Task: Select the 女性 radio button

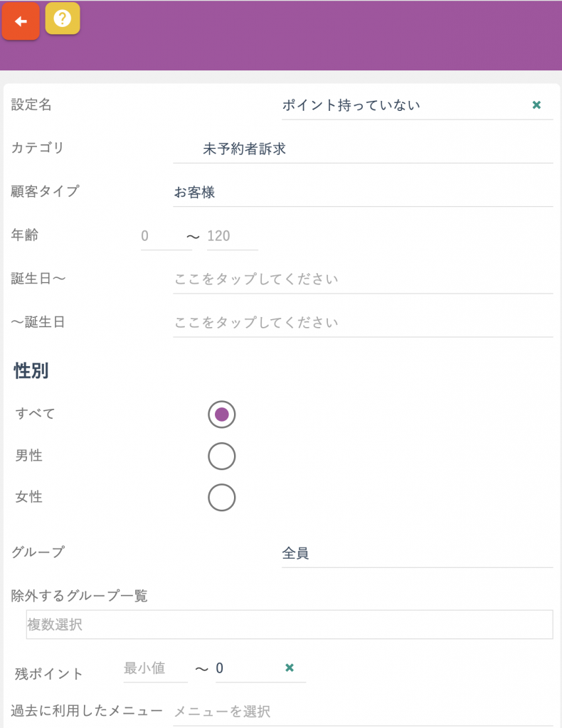Action: [221, 497]
